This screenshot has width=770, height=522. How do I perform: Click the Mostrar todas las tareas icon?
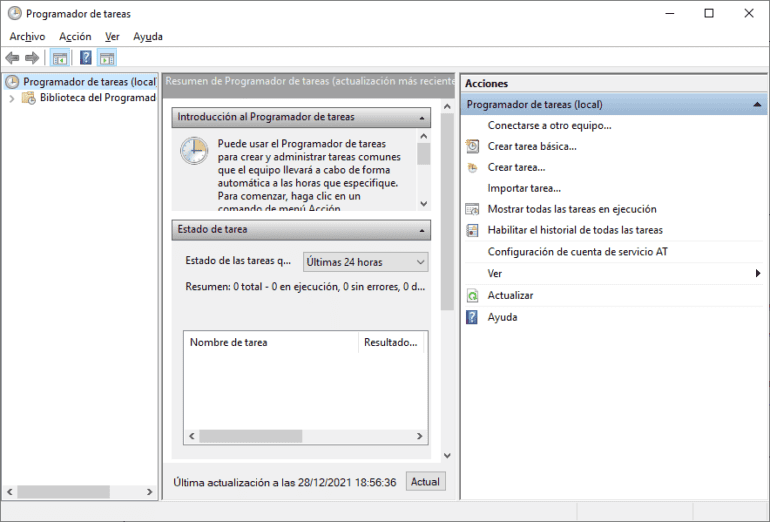tap(472, 209)
